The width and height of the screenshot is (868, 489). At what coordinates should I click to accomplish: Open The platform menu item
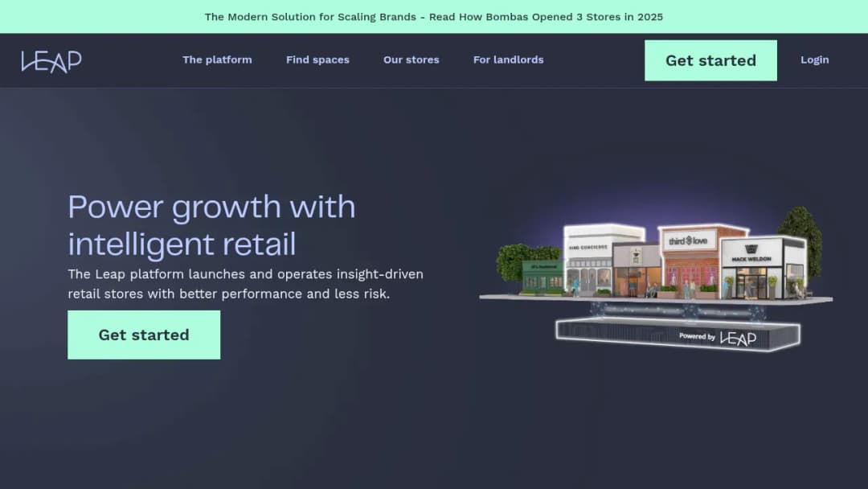pyautogui.click(x=217, y=60)
